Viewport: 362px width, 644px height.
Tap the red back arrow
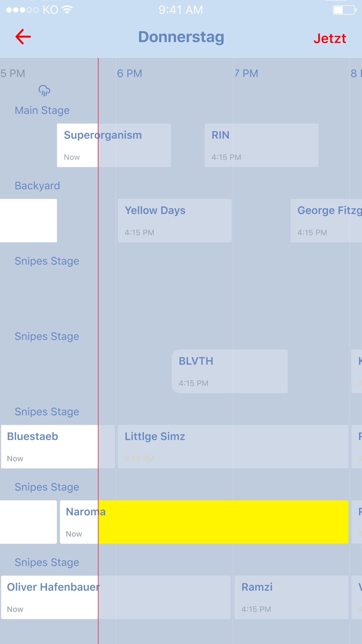(x=23, y=37)
